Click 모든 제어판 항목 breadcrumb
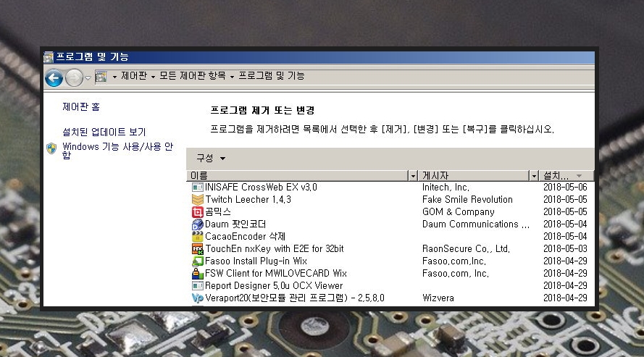Screen dimensions: 644x357 pos(193,76)
